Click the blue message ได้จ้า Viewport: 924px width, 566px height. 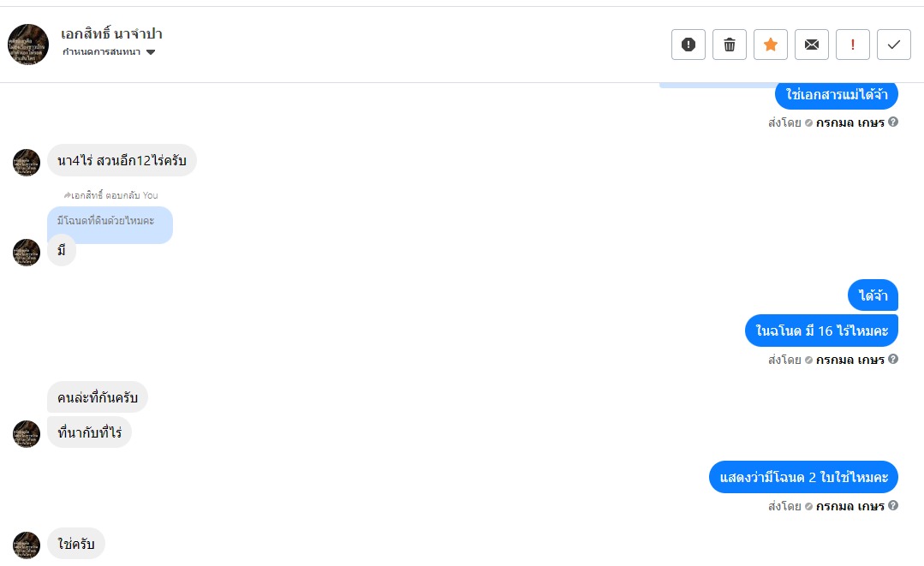(873, 295)
